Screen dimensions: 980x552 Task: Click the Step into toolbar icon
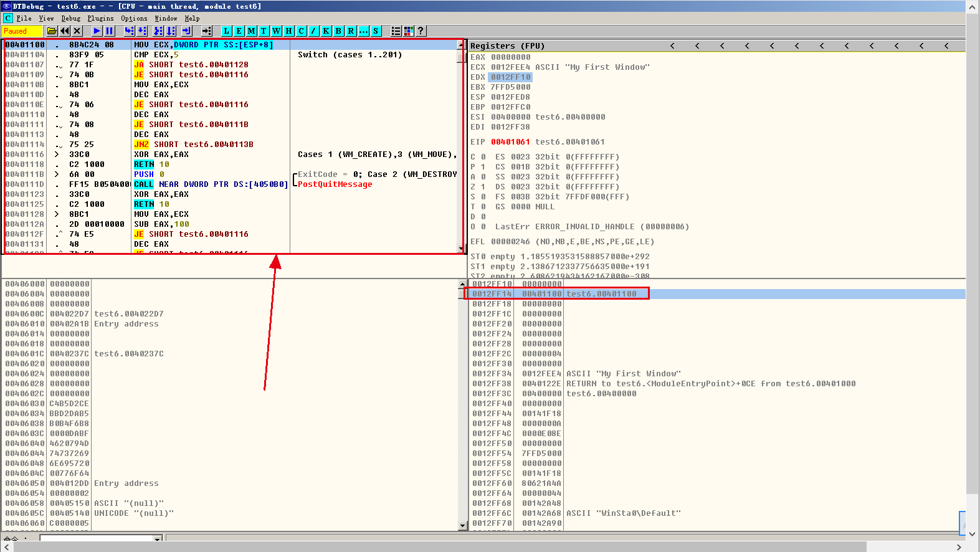(129, 31)
